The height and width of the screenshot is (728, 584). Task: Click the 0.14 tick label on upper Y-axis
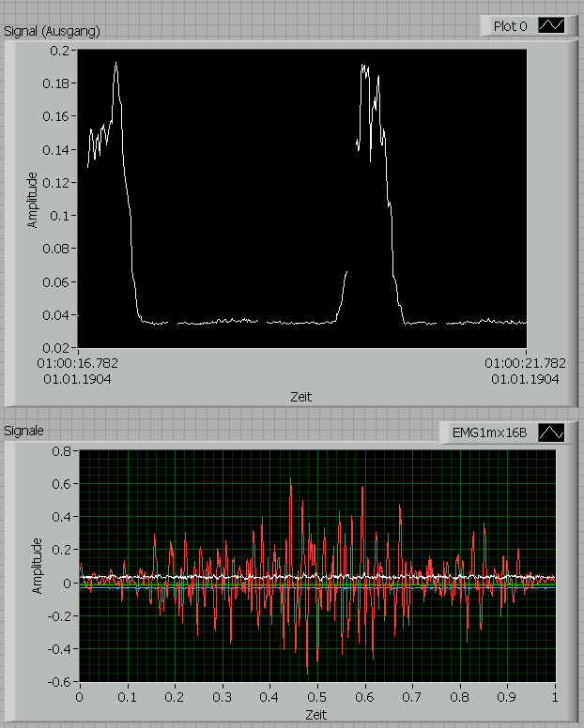tap(56, 150)
